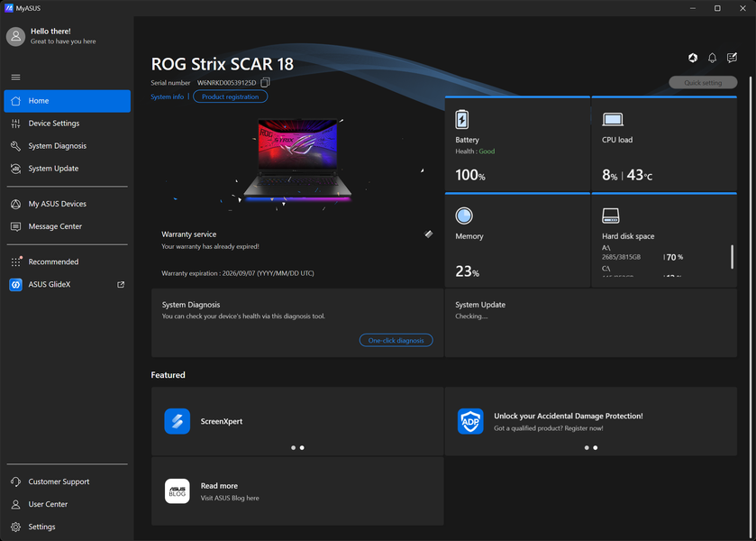Go to Home in sidebar

pos(67,101)
